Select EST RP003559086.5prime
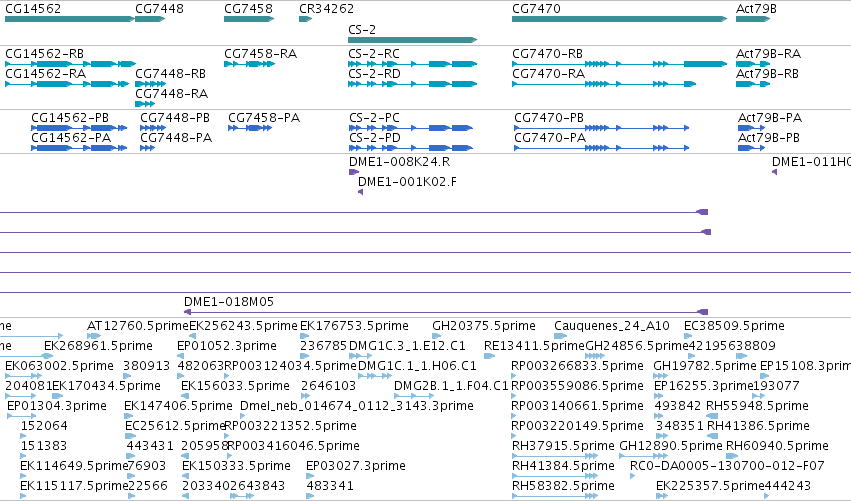 513,396
